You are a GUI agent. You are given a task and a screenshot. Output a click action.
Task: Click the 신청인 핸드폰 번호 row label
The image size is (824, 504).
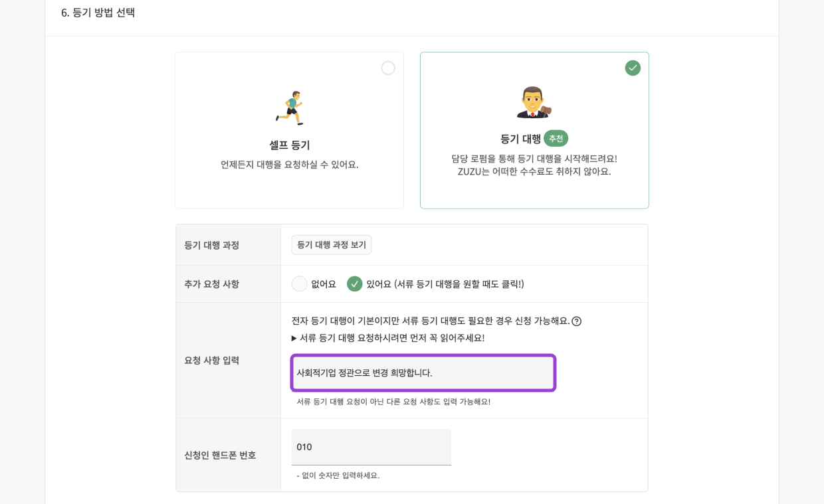pos(220,455)
